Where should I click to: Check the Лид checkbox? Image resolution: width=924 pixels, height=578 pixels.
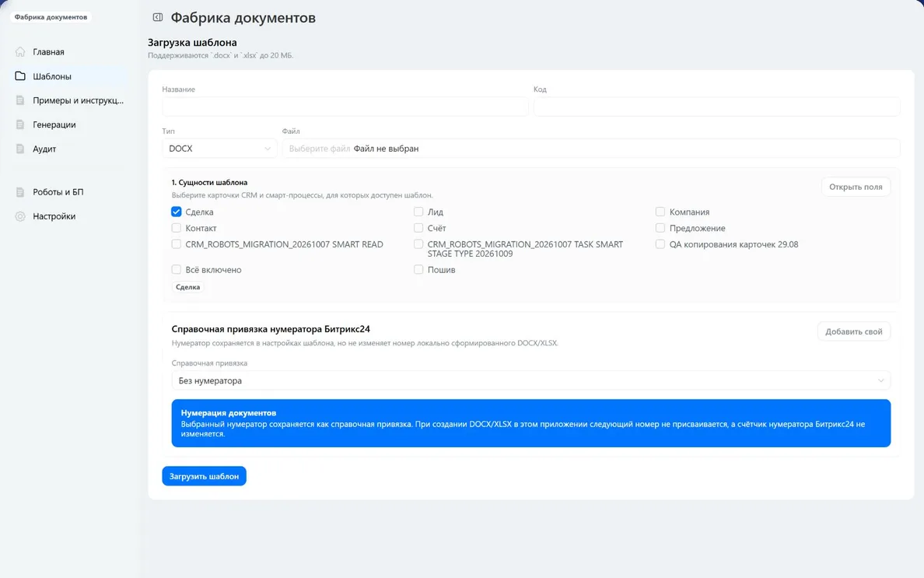pos(418,212)
